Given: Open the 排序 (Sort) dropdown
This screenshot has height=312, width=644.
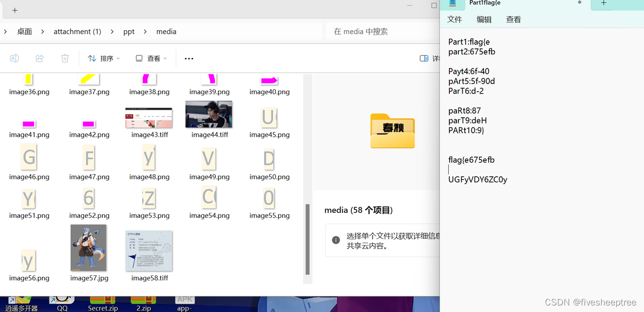Looking at the screenshot, I should pos(103,58).
